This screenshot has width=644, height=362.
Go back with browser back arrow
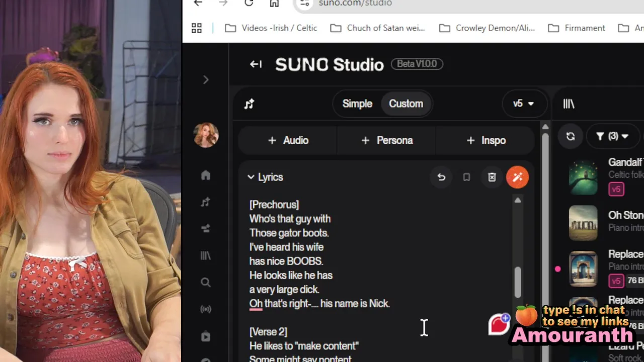pyautogui.click(x=198, y=3)
